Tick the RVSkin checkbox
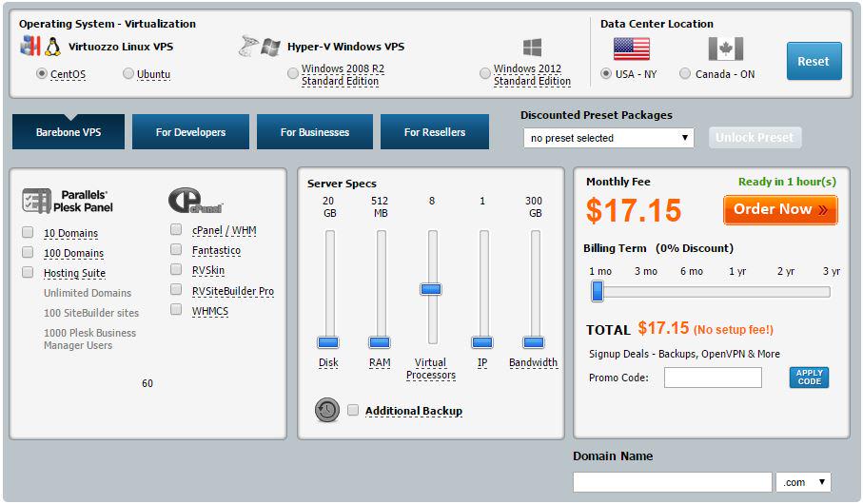 coord(176,269)
